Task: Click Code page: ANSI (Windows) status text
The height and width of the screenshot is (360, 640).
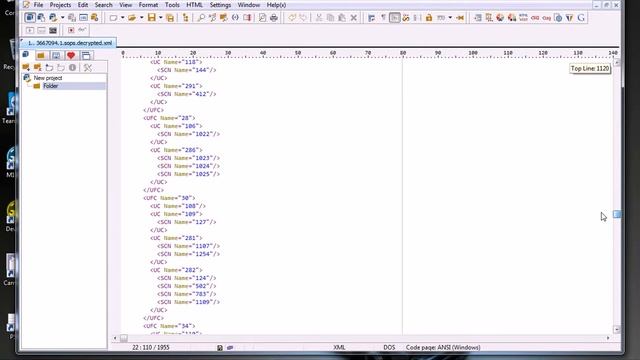Action: (x=443, y=347)
